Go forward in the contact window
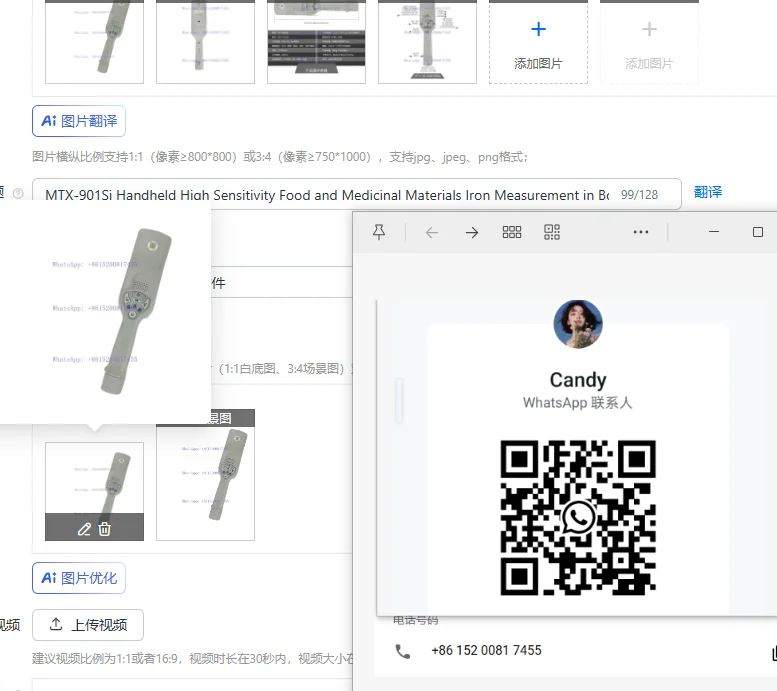The image size is (777, 691). coord(472,232)
